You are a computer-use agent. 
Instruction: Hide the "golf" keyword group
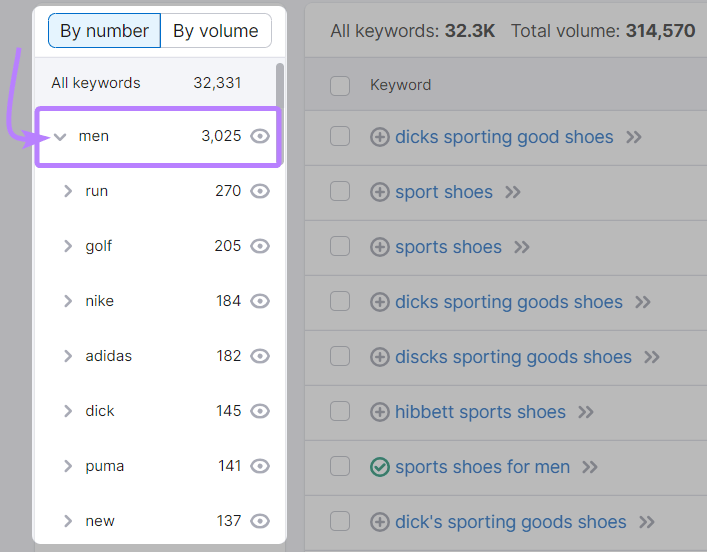click(x=261, y=246)
